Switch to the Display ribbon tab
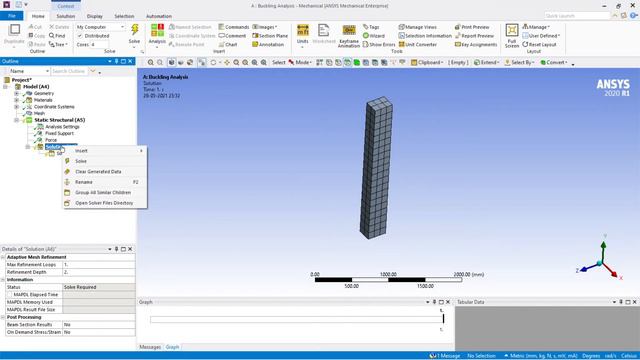This screenshot has width=640, height=360. coord(95,16)
